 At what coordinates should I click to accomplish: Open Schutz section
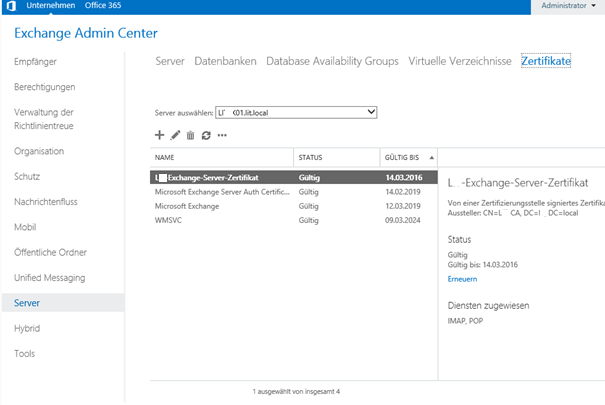pyautogui.click(x=27, y=177)
